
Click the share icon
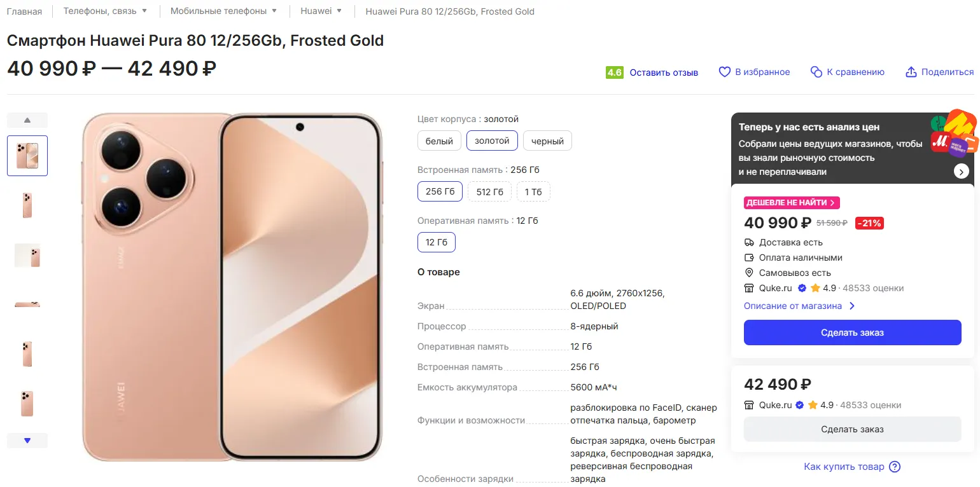911,72
